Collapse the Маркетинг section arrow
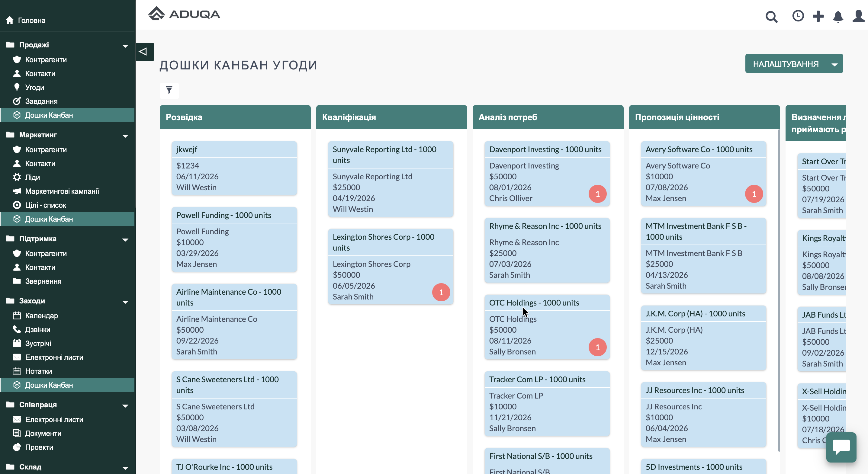 [125, 136]
